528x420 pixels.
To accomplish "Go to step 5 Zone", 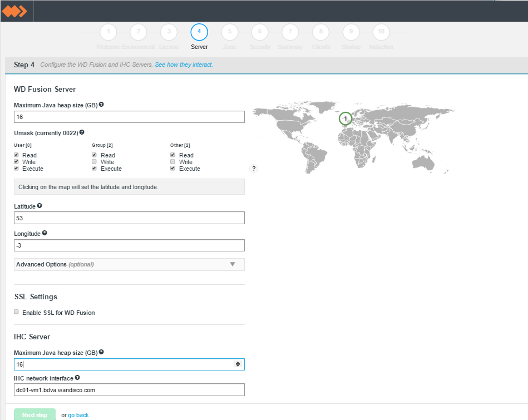I will pyautogui.click(x=230, y=32).
